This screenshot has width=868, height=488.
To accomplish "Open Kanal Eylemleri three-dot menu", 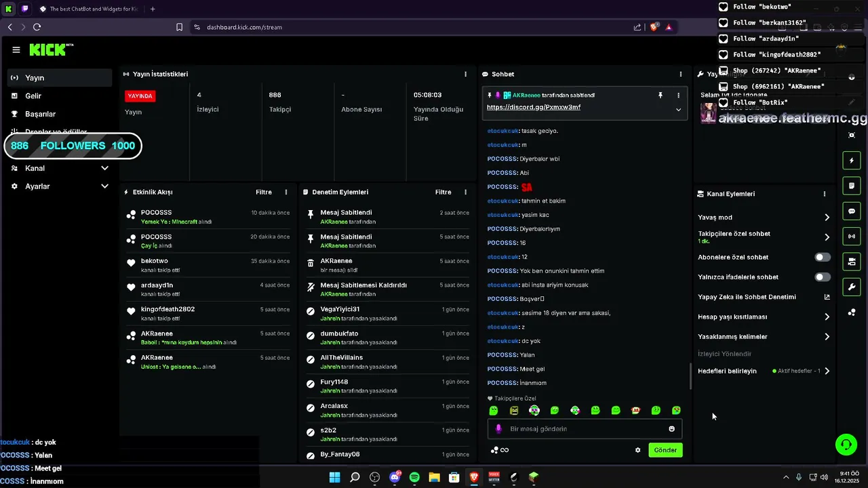I will tap(825, 194).
